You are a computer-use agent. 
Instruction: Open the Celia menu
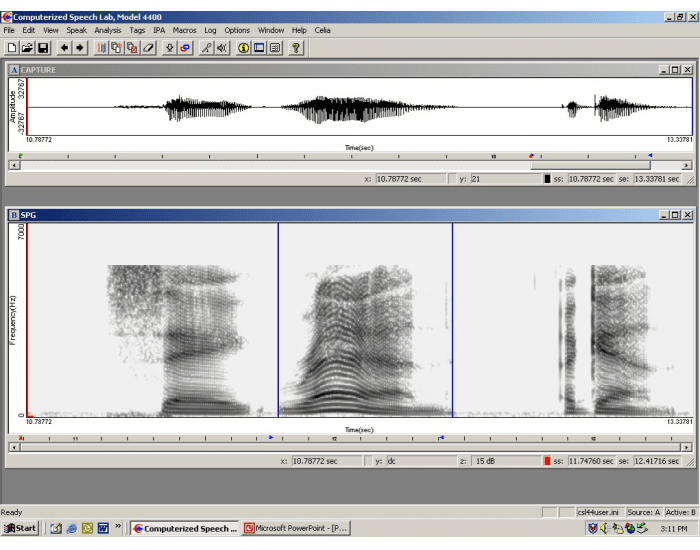point(322,30)
